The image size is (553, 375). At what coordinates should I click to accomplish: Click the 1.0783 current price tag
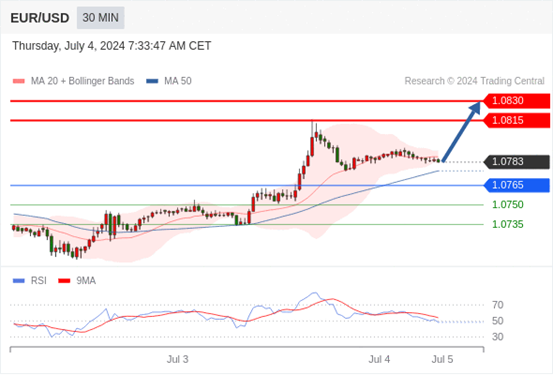(516, 162)
